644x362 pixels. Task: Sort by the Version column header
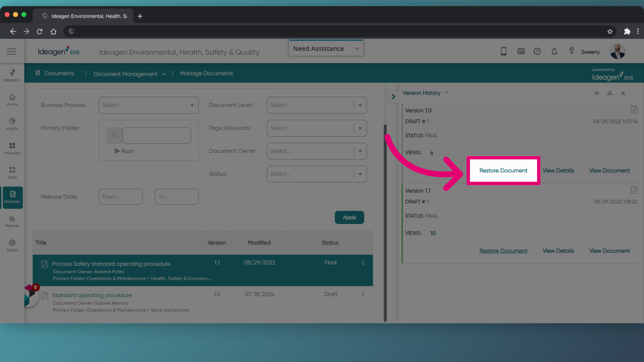point(216,243)
